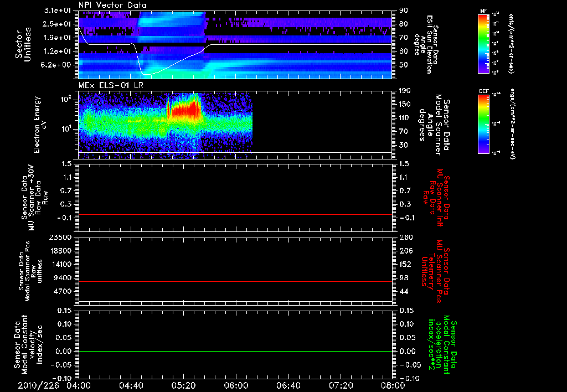This screenshot has height=392, width=567.
Task: Click the 1.9e+01 sector tick value
Action: 59,38
